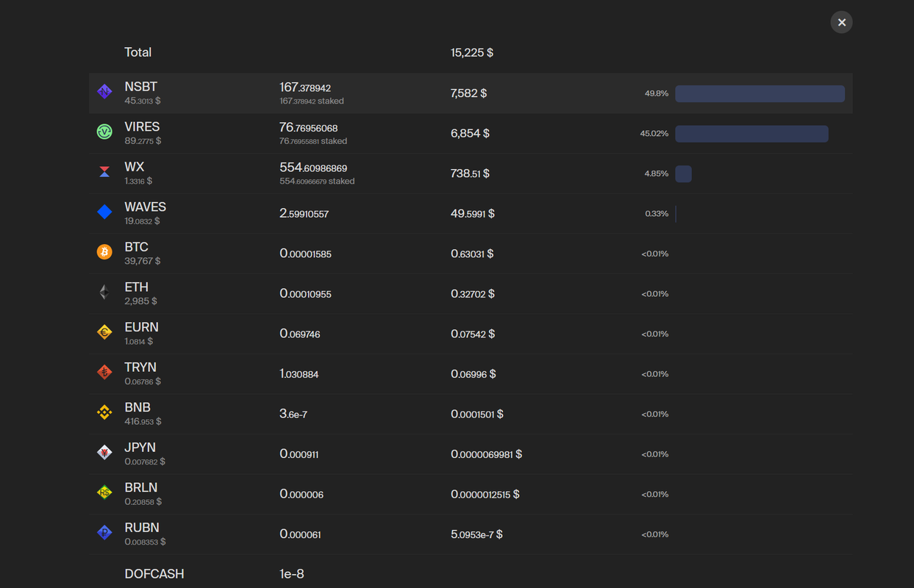The image size is (914, 588).
Task: Click the NSBT staked amount text
Action: 312,101
